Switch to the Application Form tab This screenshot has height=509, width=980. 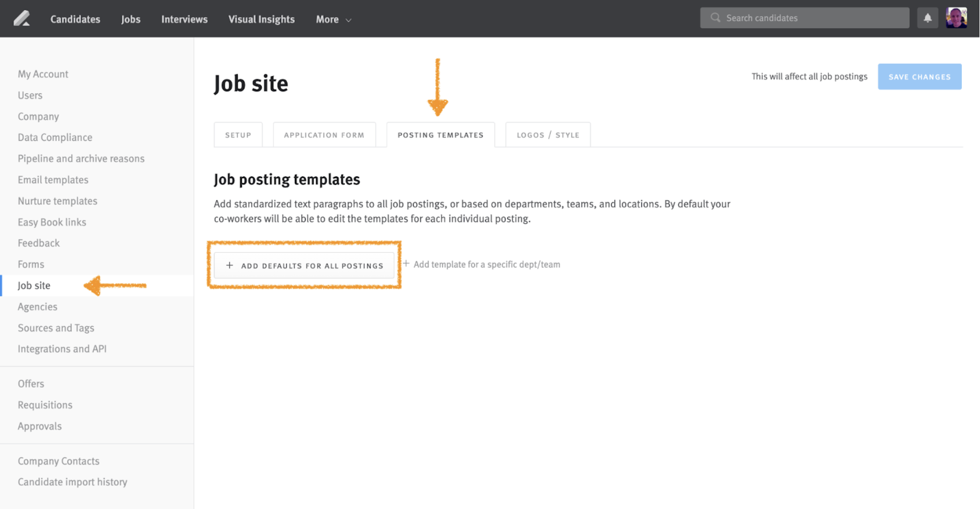coord(324,135)
